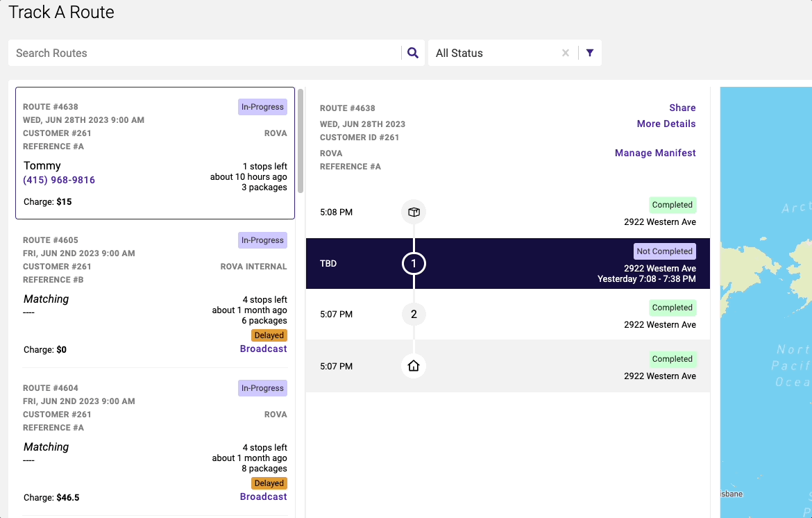Click '3 packages' text on route #4638
Screen dimensions: 812x518
pos(264,187)
